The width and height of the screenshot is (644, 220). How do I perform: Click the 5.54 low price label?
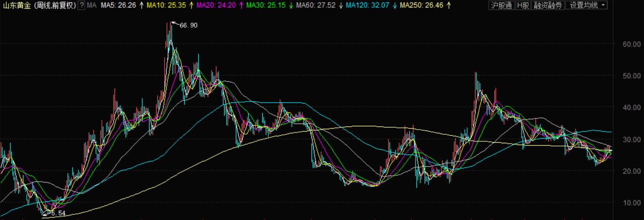[59, 213]
